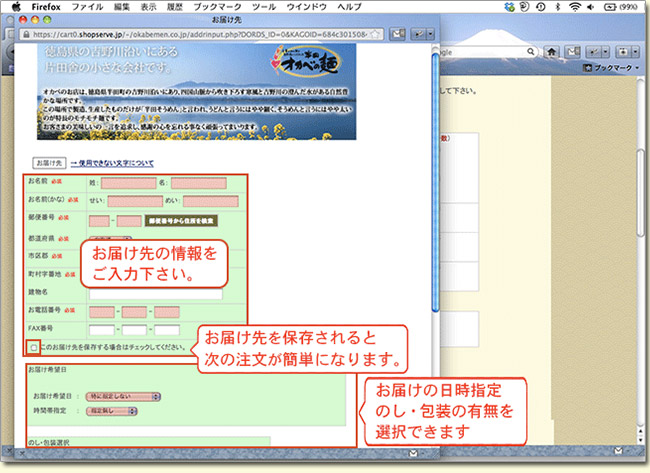Click the Apple menu icon
This screenshot has width=650, height=473.
[13, 6]
